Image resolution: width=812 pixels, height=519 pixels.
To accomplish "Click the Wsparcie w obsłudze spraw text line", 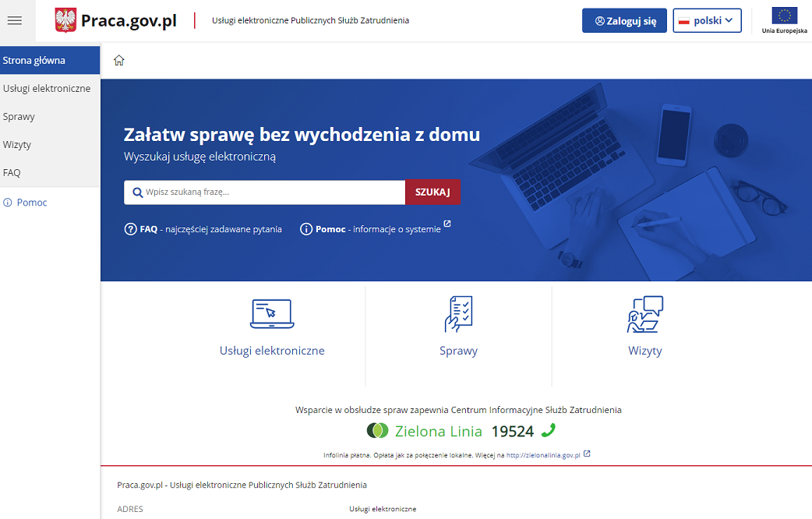I will coord(458,410).
